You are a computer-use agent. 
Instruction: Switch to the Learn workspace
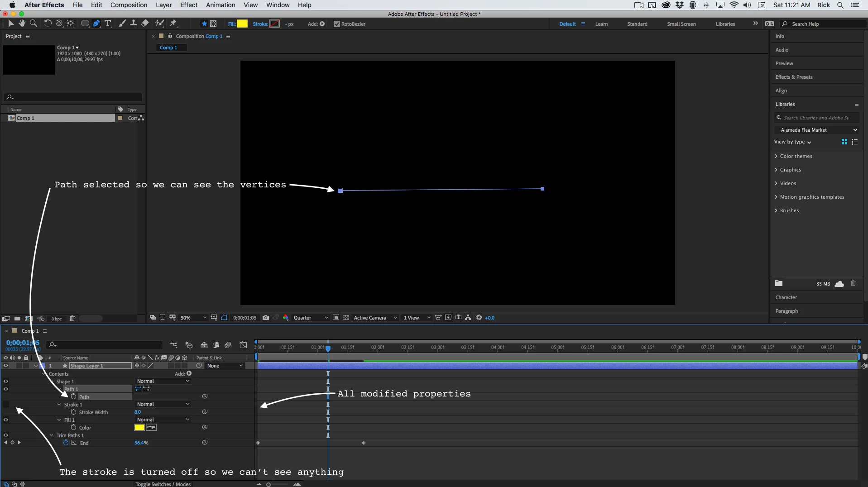[601, 24]
